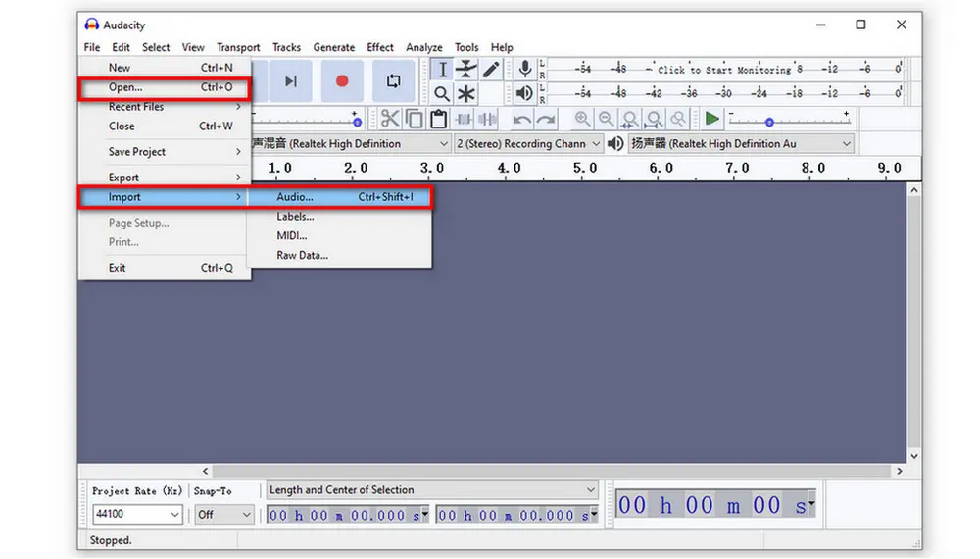
Task: Choose New from the File menu
Action: click(165, 68)
